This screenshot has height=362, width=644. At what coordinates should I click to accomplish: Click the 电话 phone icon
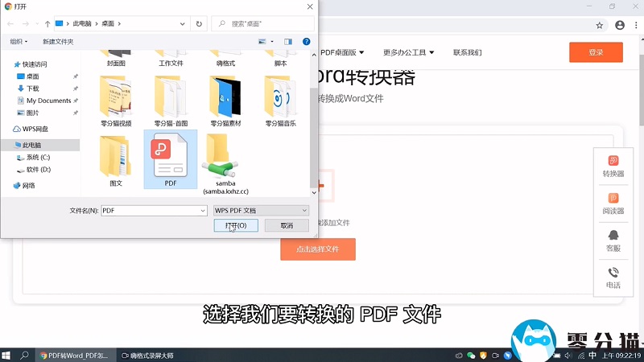point(613,277)
